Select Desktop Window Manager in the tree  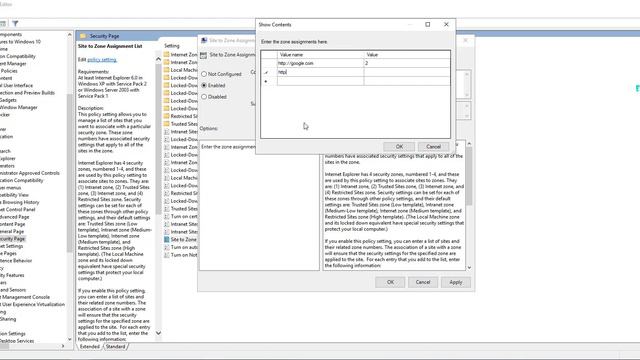tap(19, 107)
